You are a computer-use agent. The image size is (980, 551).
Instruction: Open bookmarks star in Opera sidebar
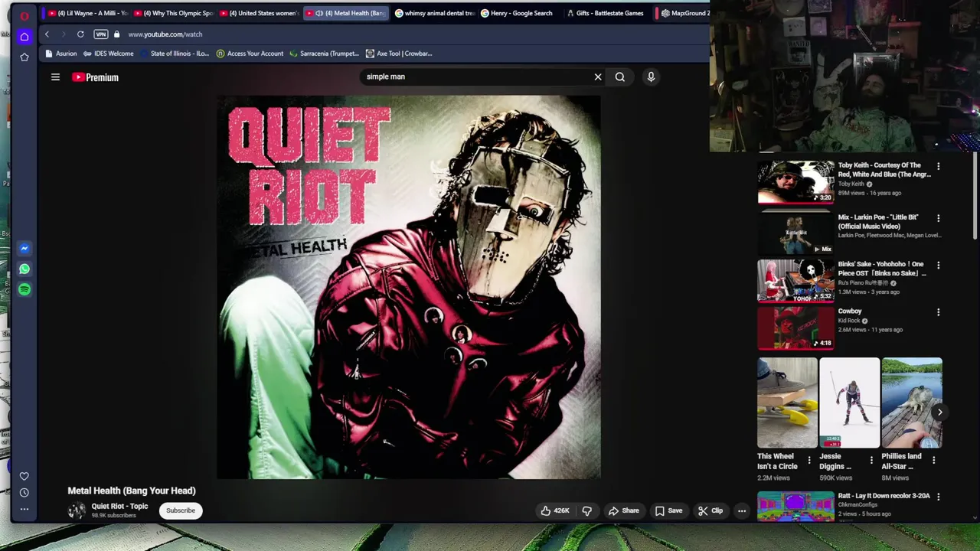tap(24, 57)
